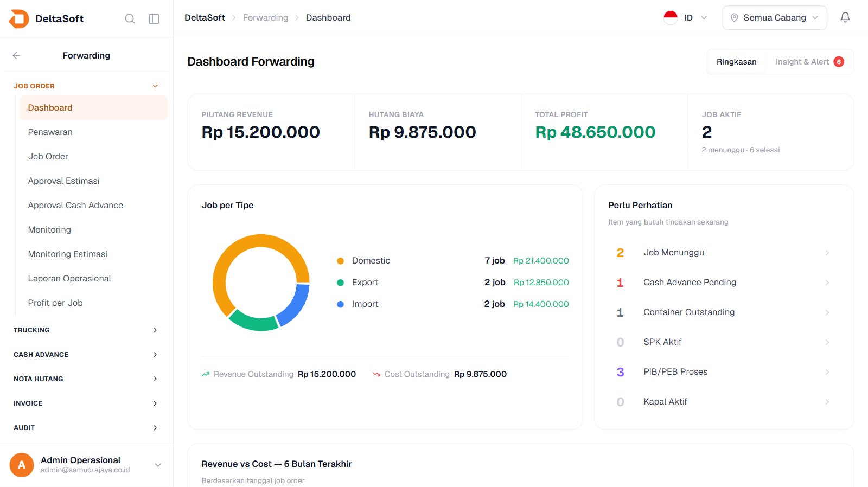Screen dimensions: 868x487
Task: Click the '2 menunggu · 6 selesai' text
Action: pyautogui.click(x=741, y=150)
